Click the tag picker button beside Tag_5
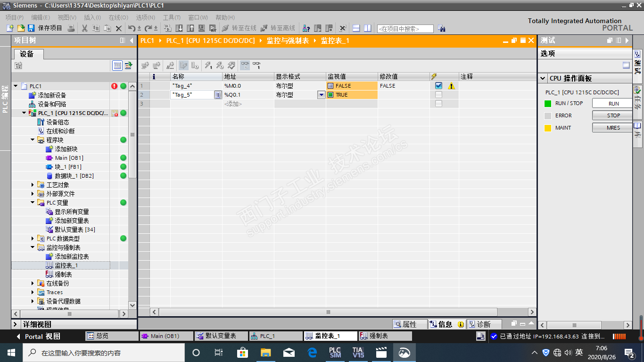This screenshot has height=362, width=644. click(x=218, y=95)
